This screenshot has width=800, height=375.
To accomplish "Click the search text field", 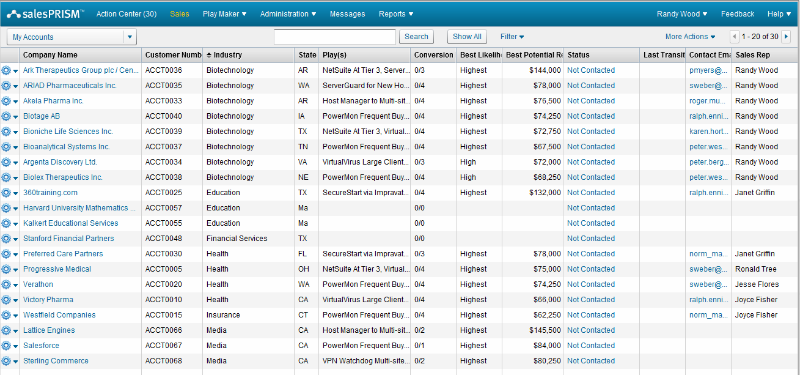I will coord(335,37).
